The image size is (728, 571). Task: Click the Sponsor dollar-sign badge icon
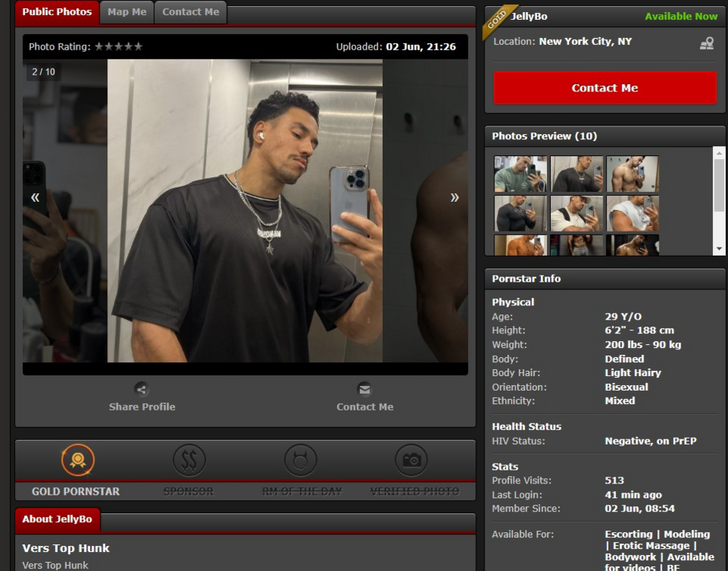[x=189, y=460]
